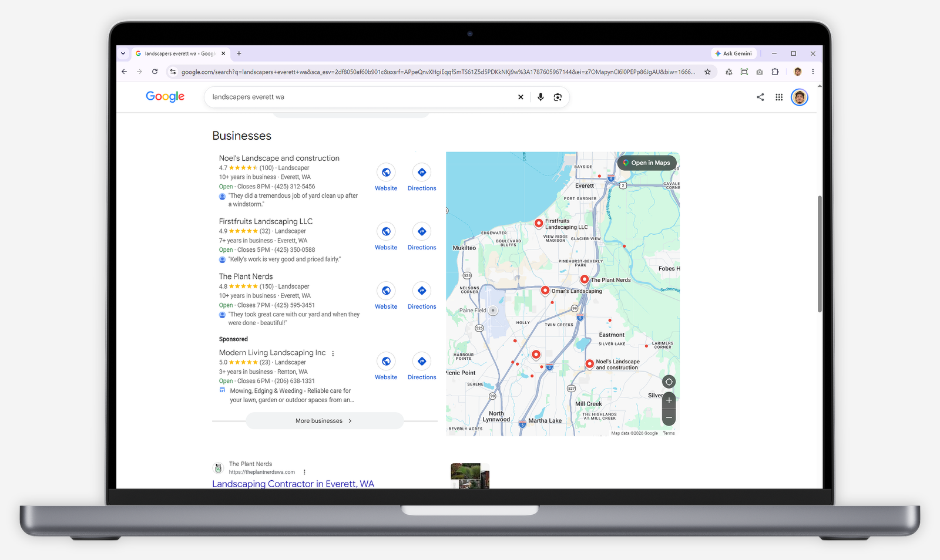Click the Chrome address bar URL

point(438,72)
